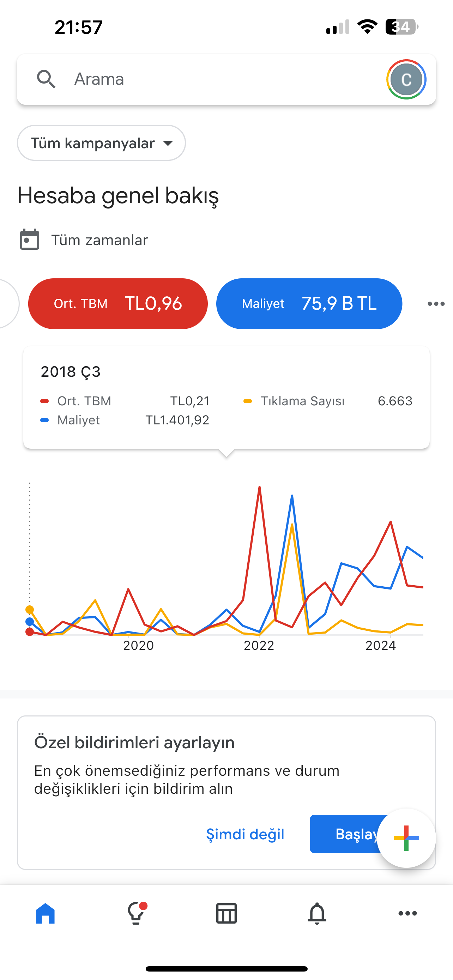Image resolution: width=453 pixels, height=980 pixels.
Task: Dismiss with Şimdi değil link
Action: (245, 834)
